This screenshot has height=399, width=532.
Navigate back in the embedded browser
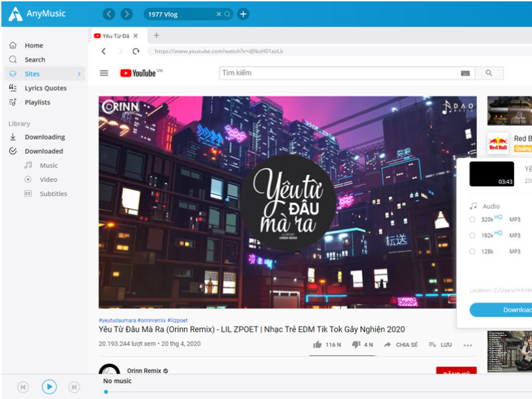point(104,51)
